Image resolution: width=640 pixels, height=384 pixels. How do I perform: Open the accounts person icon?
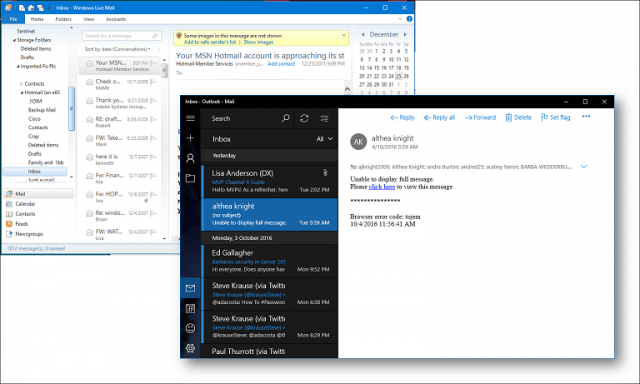pos(190,158)
